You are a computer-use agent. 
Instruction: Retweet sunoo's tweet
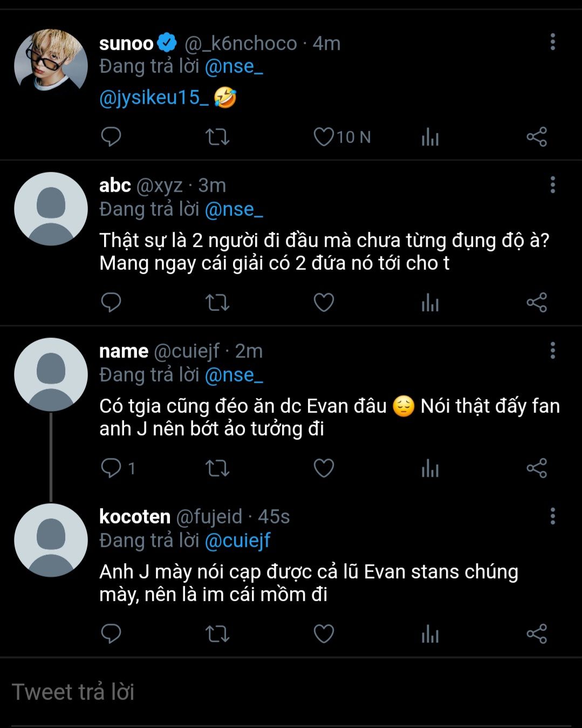point(217,137)
